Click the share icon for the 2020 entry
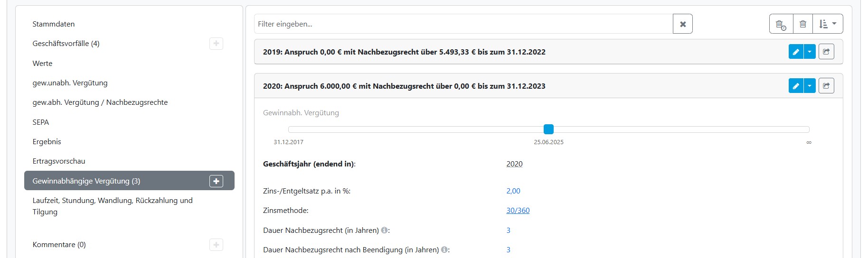This screenshot has width=868, height=258. (x=826, y=86)
